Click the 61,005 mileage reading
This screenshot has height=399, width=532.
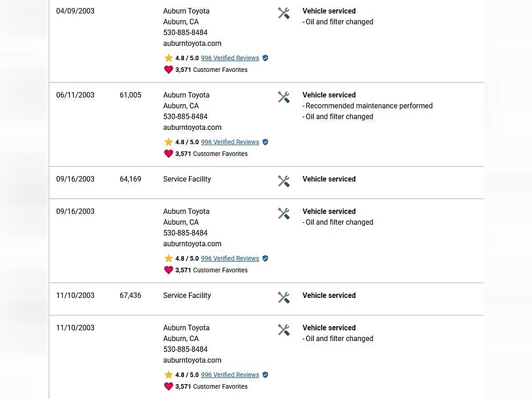click(130, 95)
